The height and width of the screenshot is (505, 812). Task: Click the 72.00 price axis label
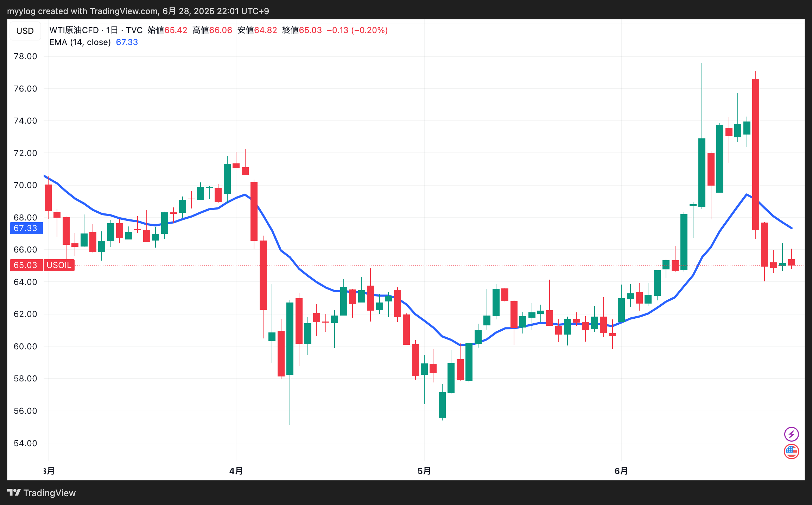coord(25,153)
